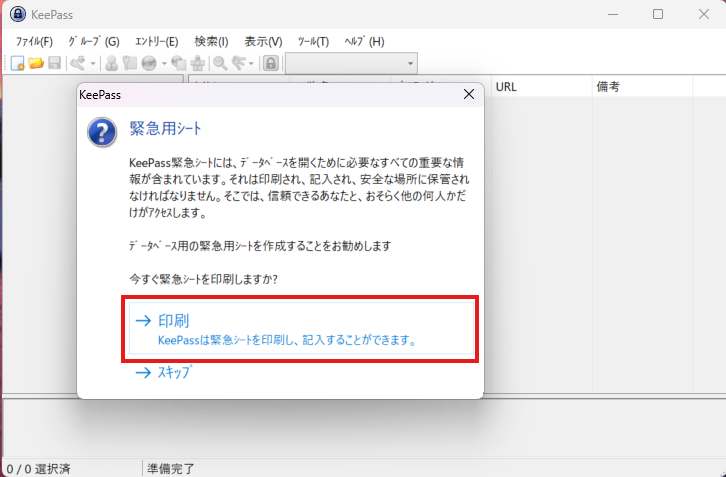Click the Open database folder icon

coord(36,63)
